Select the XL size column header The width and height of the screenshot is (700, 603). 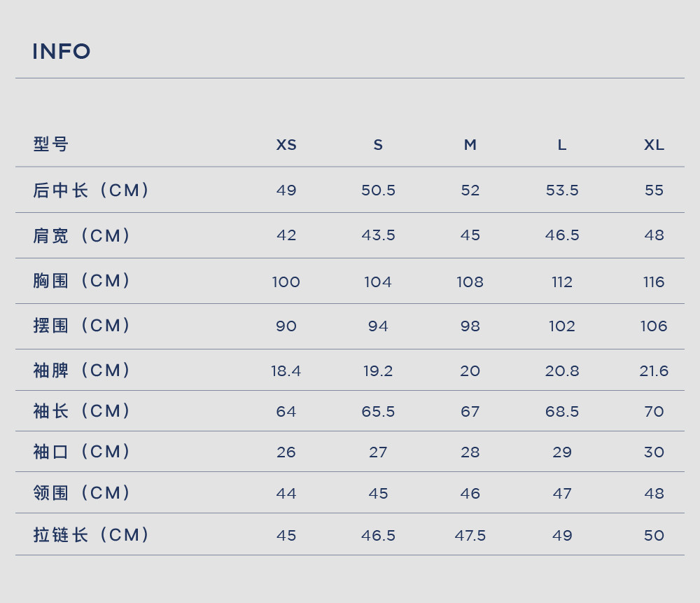coord(654,145)
